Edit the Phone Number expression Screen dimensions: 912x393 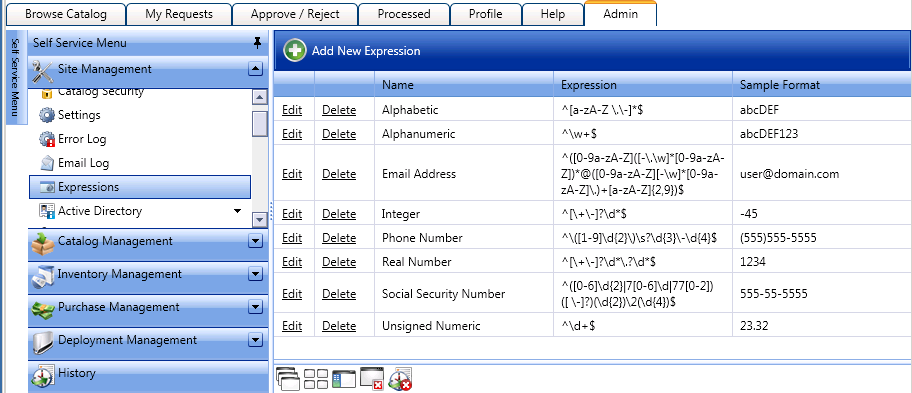tap(292, 238)
